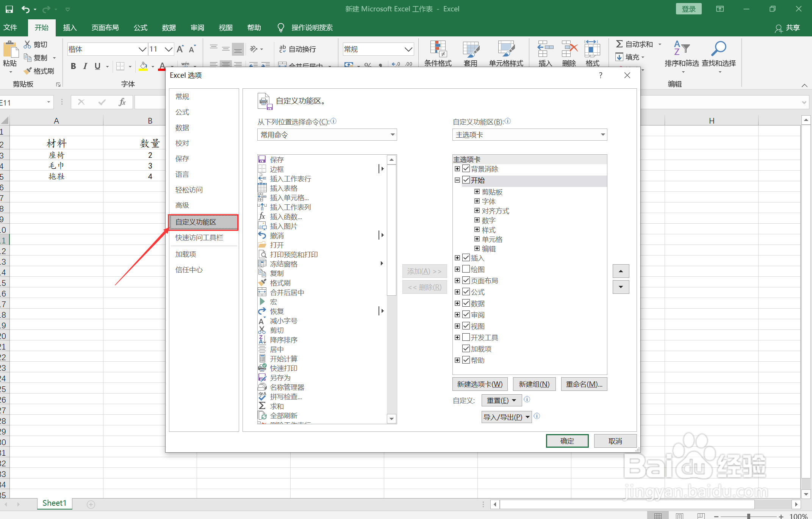Uncheck the 背景消除 tab checkbox
812x519 pixels.
tap(466, 169)
